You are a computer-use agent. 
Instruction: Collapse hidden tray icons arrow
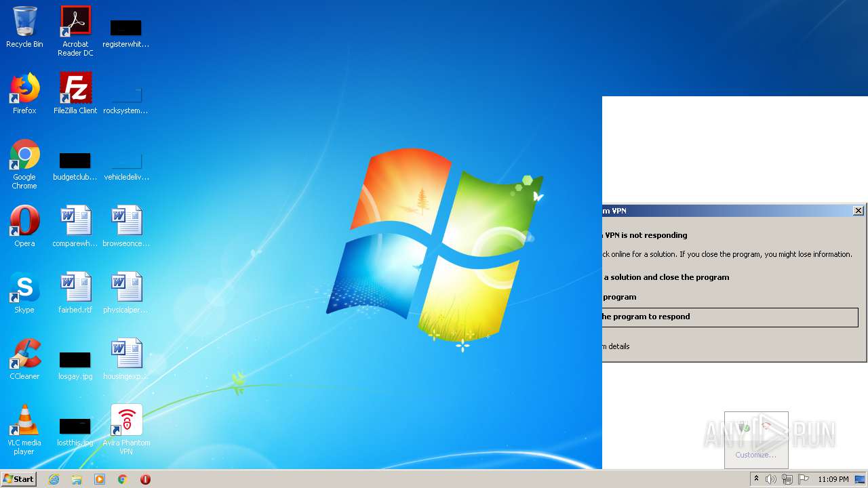tap(756, 479)
